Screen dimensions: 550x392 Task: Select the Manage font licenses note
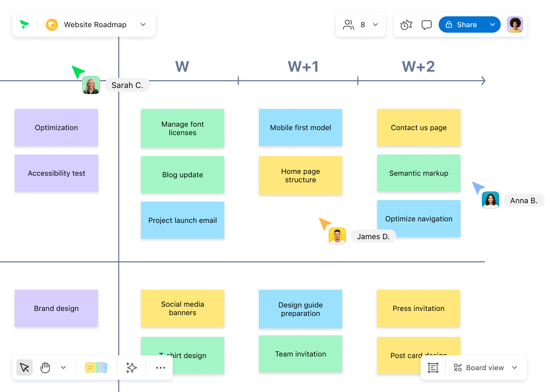point(182,128)
